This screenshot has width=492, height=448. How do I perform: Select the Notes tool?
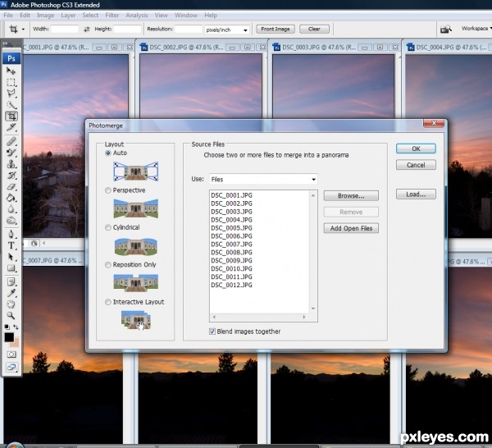click(11, 281)
